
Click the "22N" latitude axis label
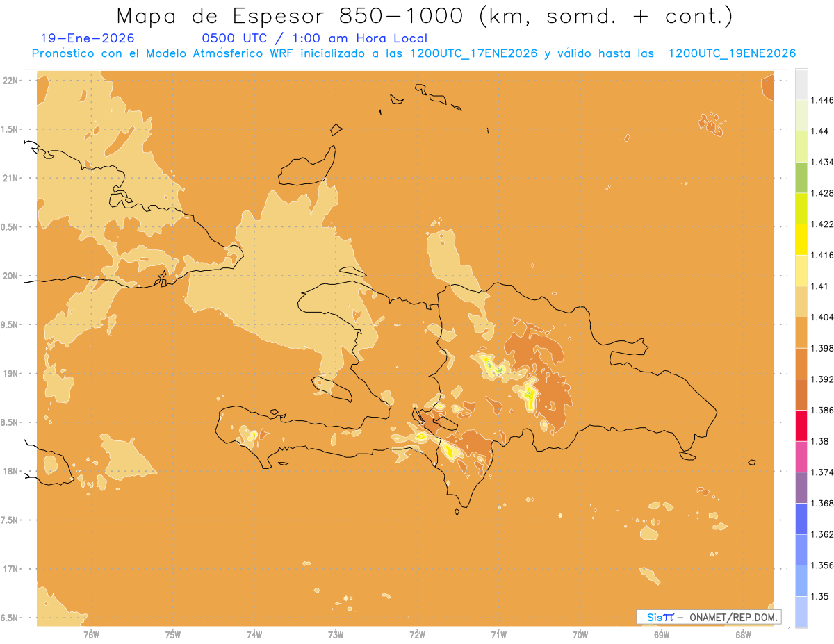tap(10, 81)
